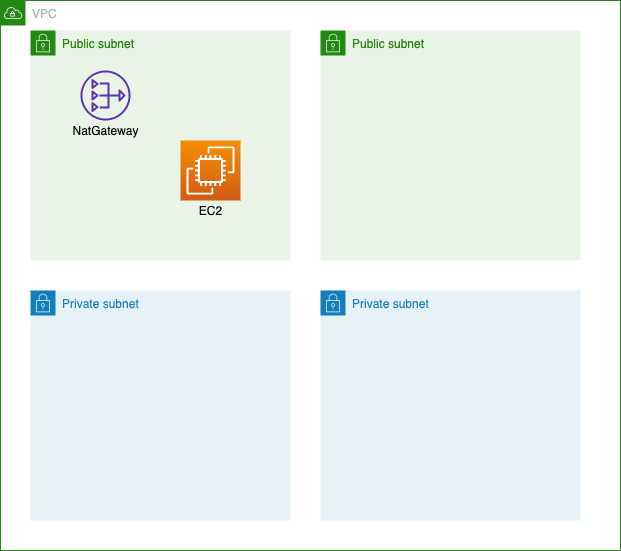Click white VPC area between public and private subnets
This screenshot has height=551, width=621.
[x=305, y=275]
